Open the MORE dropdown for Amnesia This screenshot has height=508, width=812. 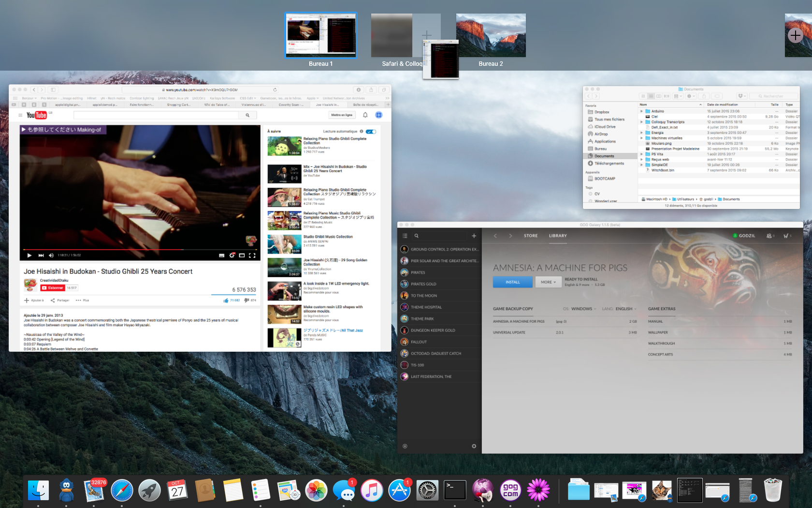pos(548,282)
